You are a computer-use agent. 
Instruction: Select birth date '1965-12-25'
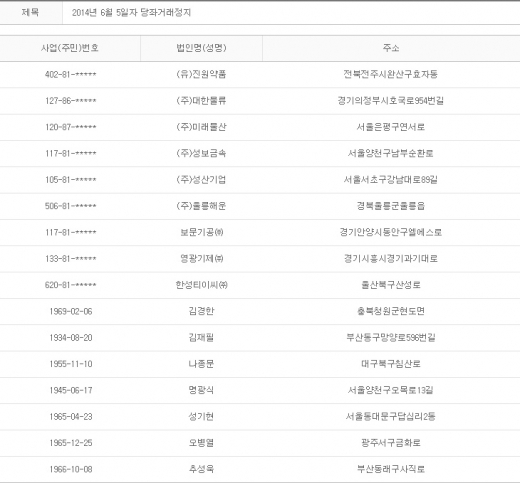click(x=71, y=443)
